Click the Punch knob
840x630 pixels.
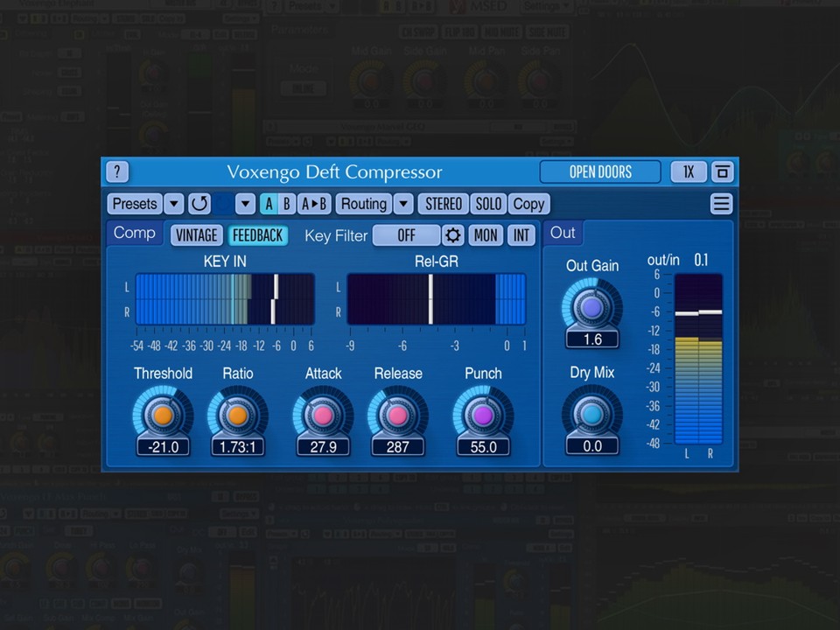[x=483, y=415]
